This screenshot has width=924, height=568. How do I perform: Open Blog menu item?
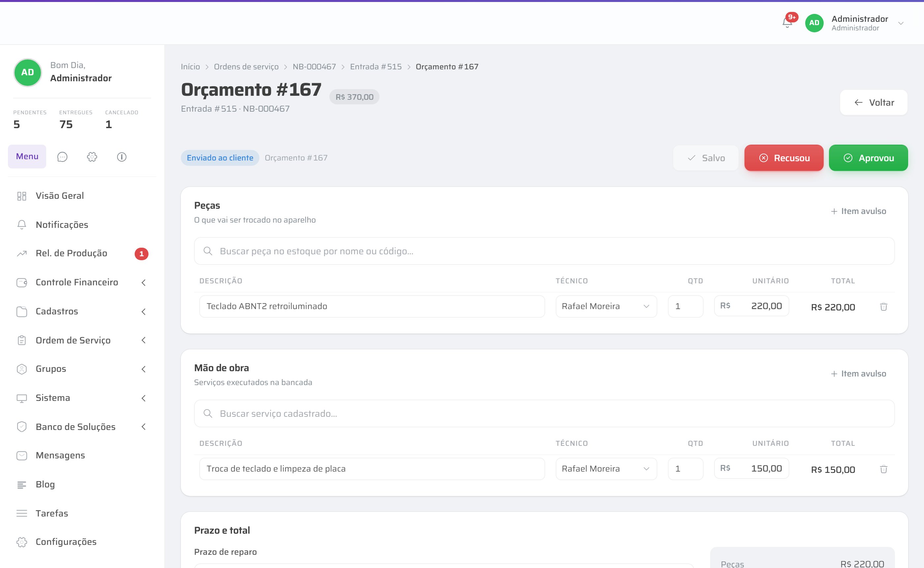tap(82, 484)
